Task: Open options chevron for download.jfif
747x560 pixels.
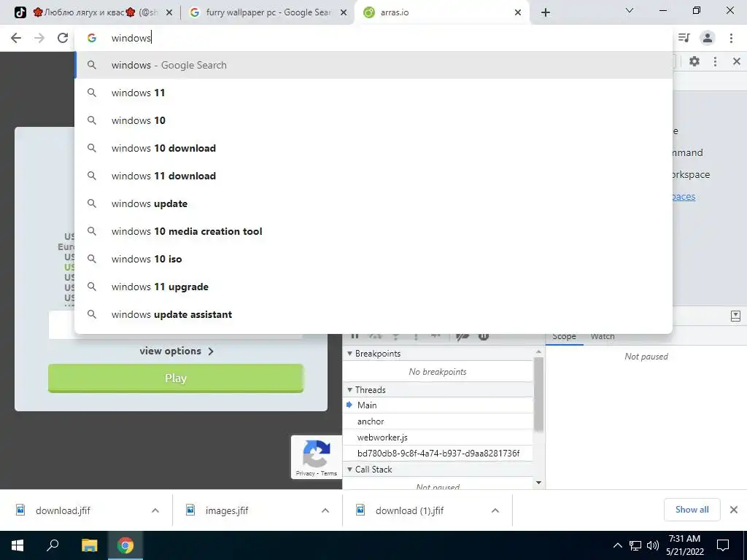Action: click(x=155, y=510)
